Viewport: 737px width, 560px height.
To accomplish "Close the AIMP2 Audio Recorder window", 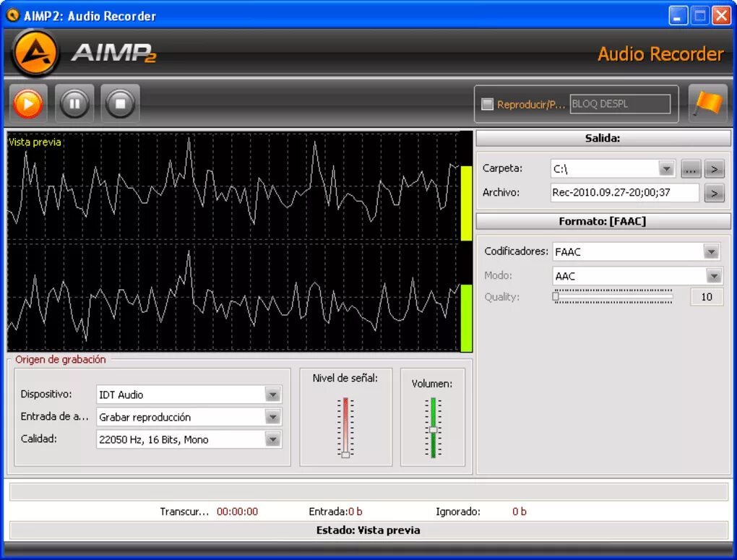I will point(722,16).
